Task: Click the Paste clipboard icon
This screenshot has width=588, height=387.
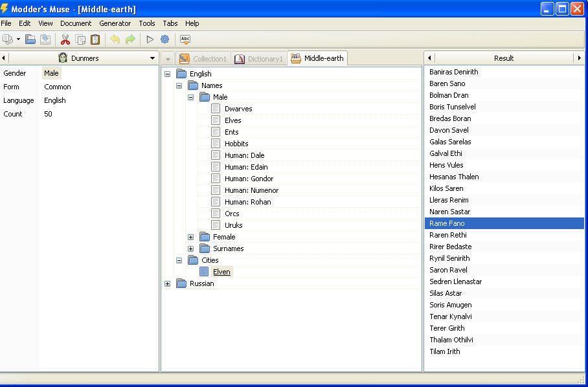Action: [95, 39]
